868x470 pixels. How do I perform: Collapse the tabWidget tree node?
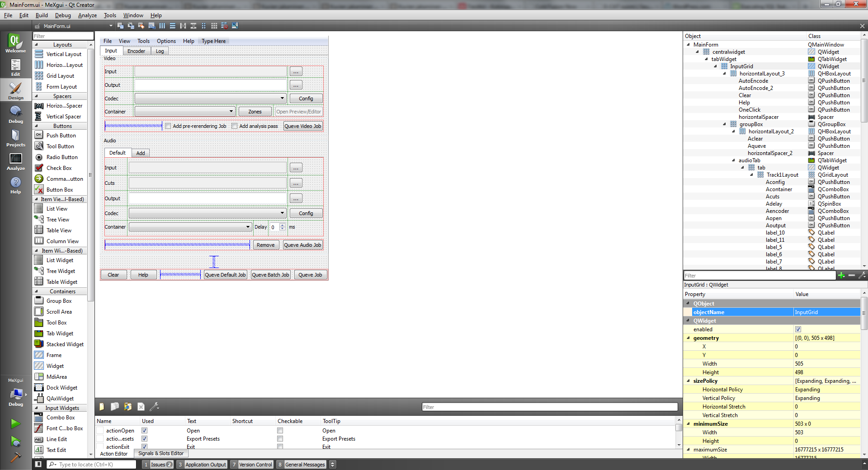[707, 59]
